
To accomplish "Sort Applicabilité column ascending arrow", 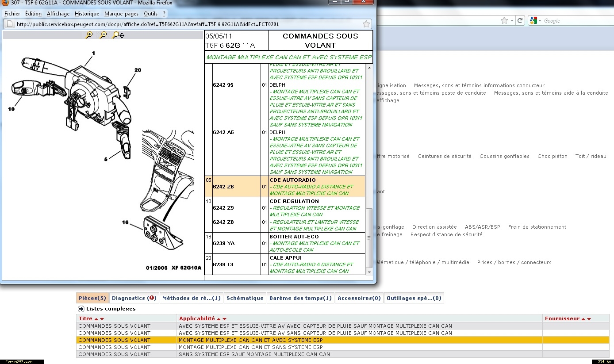I will (219, 319).
